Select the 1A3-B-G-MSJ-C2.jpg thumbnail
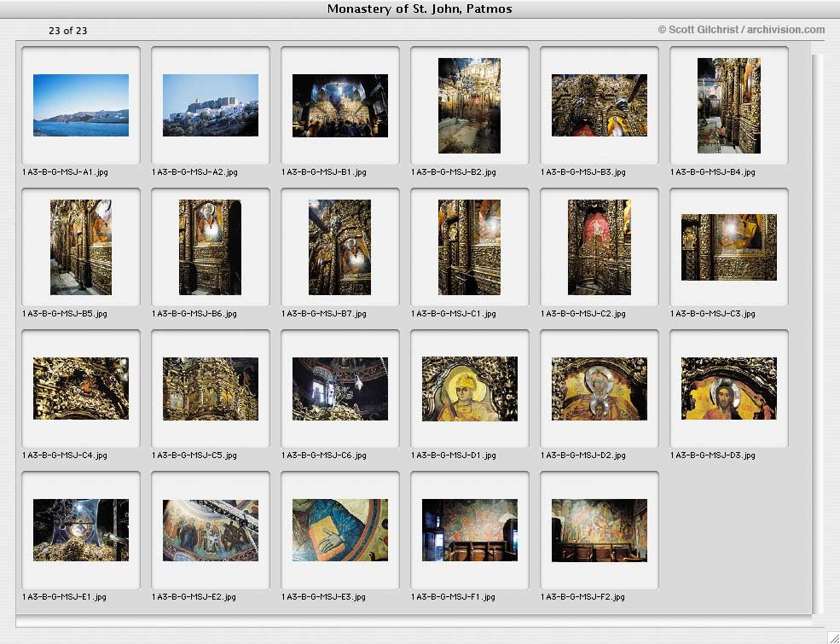840x644 pixels. tap(600, 247)
